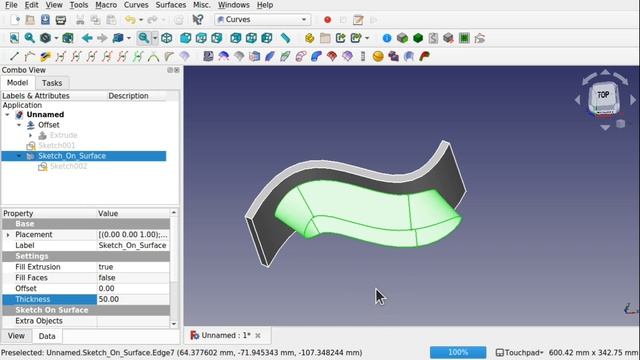Click the red curved pipe icon

[x=424, y=56]
